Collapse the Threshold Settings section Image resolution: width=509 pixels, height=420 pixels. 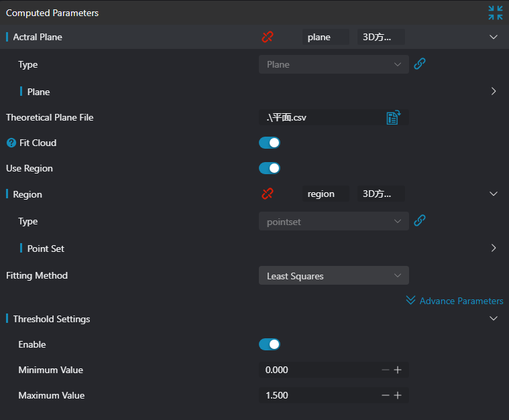(x=494, y=318)
